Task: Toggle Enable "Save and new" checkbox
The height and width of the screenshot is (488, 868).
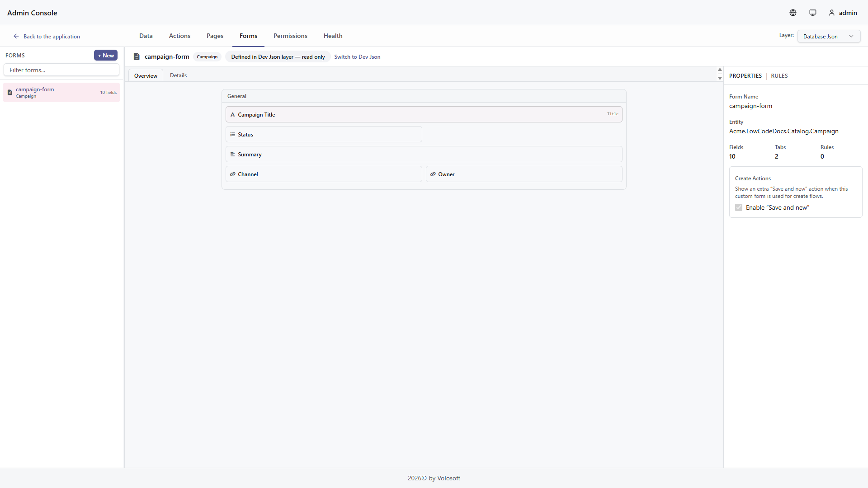Action: [x=739, y=207]
